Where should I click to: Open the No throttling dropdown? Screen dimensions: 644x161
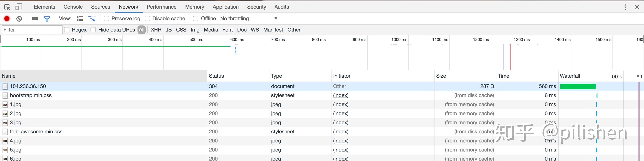[x=275, y=18]
